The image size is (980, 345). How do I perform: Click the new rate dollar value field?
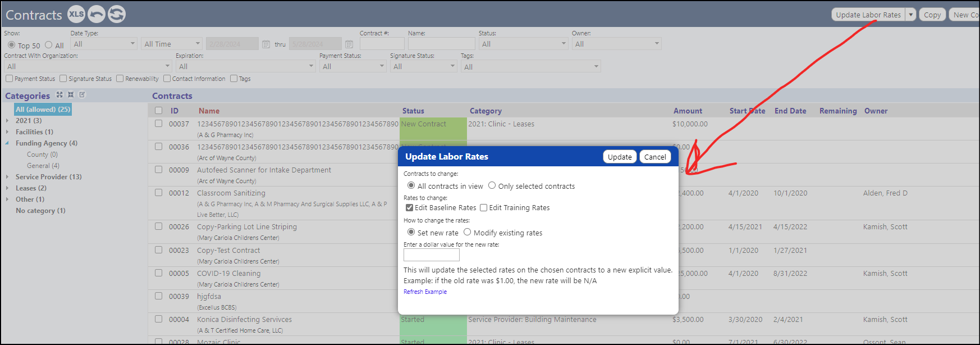432,255
